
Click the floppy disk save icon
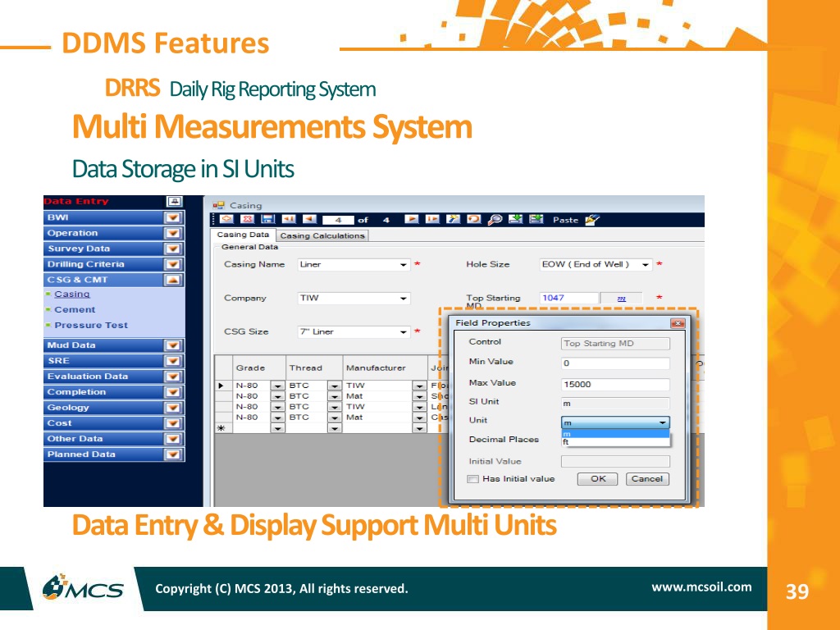267,219
